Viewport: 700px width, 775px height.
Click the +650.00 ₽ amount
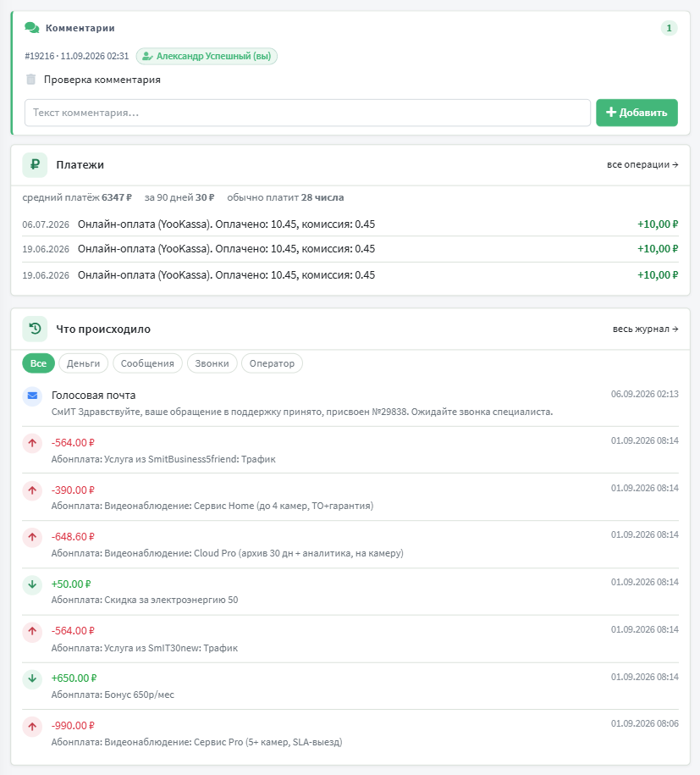[x=74, y=678]
